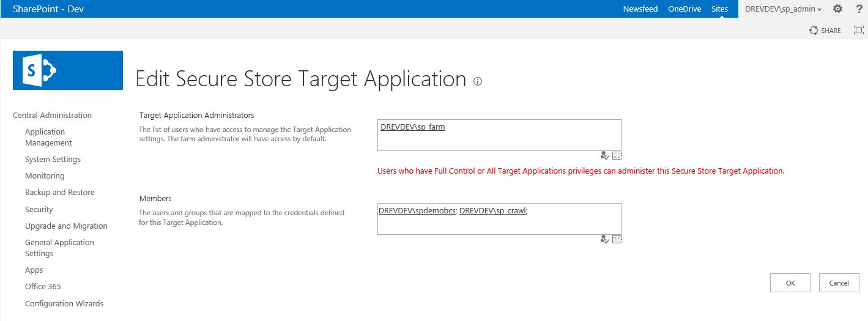Select DREVDEV\spdemobcs member entry
This screenshot has height=321, width=868.
[x=417, y=210]
